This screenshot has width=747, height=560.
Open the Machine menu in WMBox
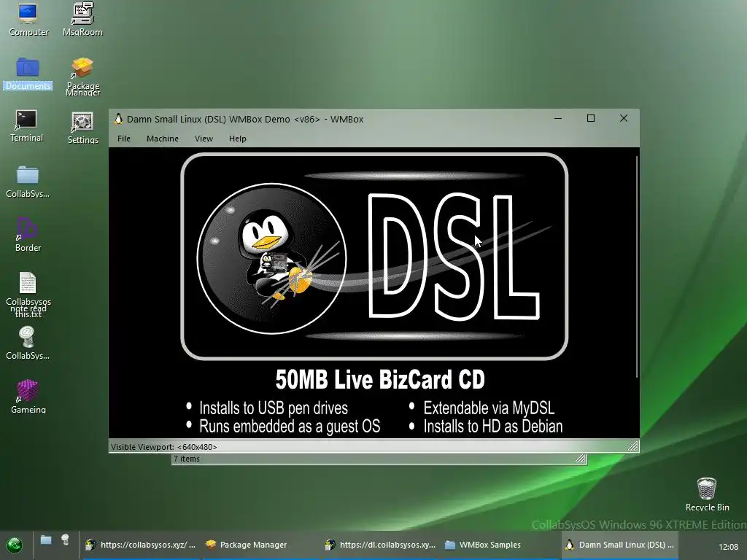point(163,139)
